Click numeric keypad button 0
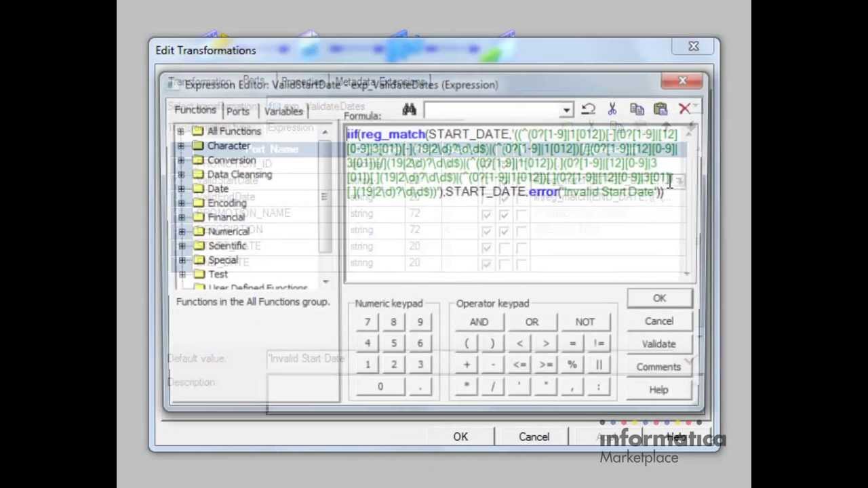This screenshot has width=868, height=488. click(x=380, y=386)
